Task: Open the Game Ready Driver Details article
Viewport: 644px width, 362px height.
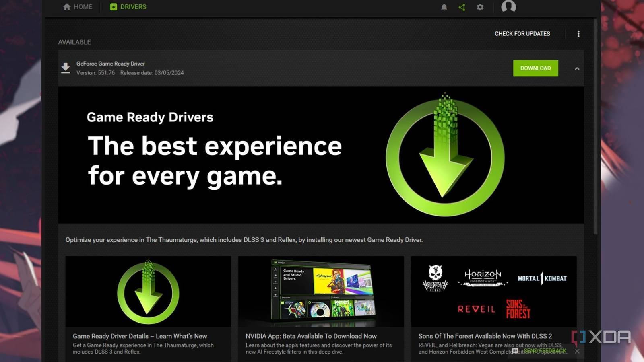Action: point(139,336)
